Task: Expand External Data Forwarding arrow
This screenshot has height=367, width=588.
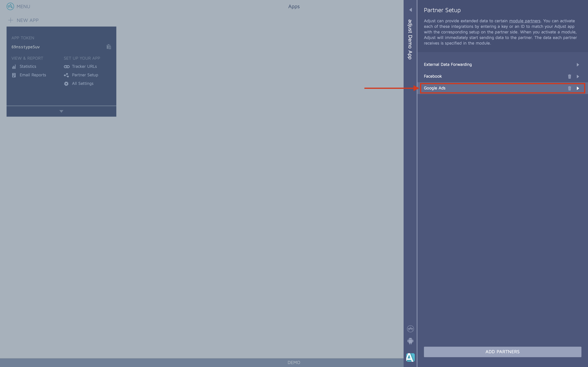Action: [x=578, y=65]
